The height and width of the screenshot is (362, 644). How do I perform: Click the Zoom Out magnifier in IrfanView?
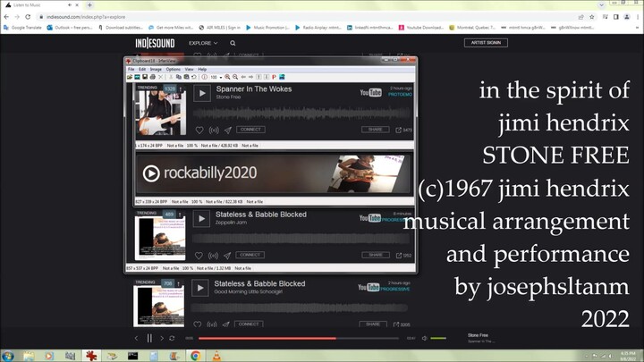pyautogui.click(x=235, y=77)
